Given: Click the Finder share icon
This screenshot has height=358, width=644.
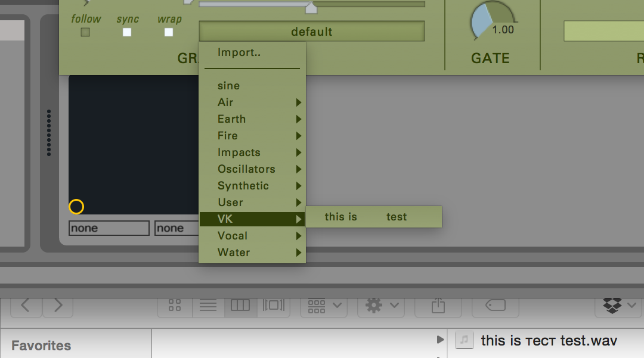Looking at the screenshot, I should coord(438,306).
